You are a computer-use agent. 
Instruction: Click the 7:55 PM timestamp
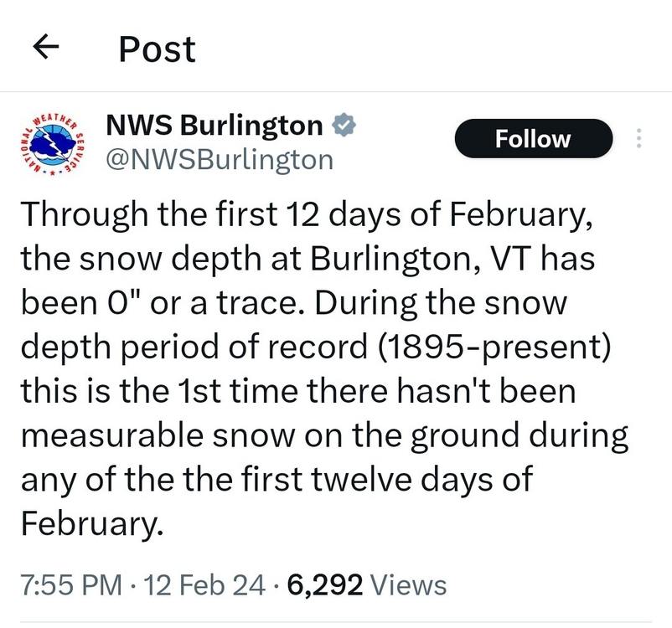coord(71,584)
